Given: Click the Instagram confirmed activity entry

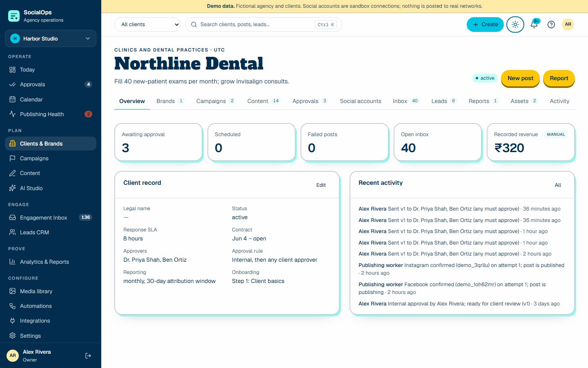Looking at the screenshot, I should tap(461, 269).
